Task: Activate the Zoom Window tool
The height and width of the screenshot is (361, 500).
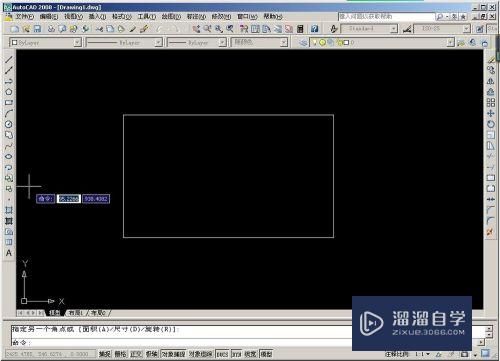Action: [x=219, y=29]
